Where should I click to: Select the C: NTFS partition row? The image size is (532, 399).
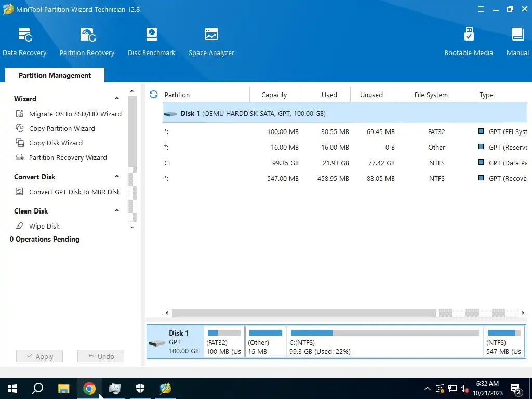coord(345,163)
